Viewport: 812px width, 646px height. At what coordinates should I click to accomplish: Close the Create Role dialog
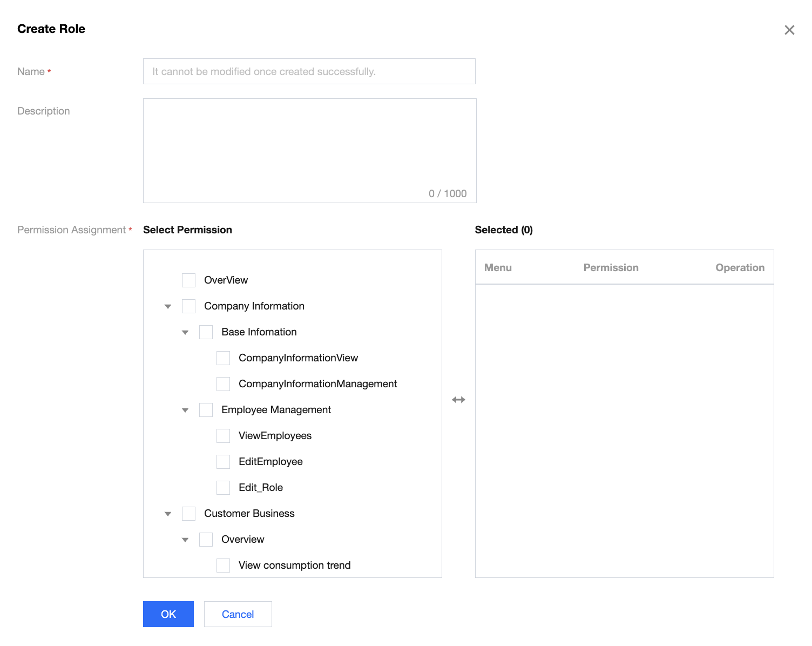tap(789, 30)
